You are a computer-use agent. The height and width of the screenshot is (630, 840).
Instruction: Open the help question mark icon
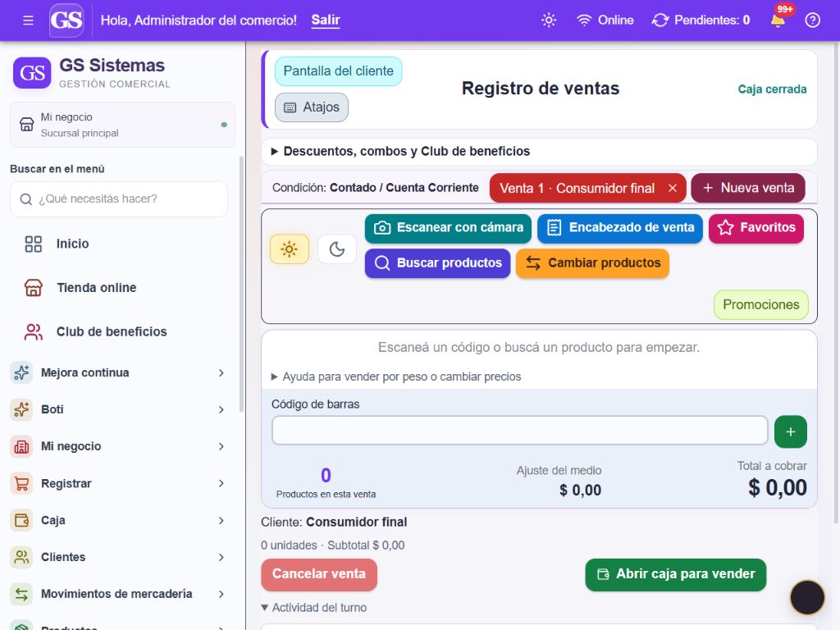coord(812,21)
